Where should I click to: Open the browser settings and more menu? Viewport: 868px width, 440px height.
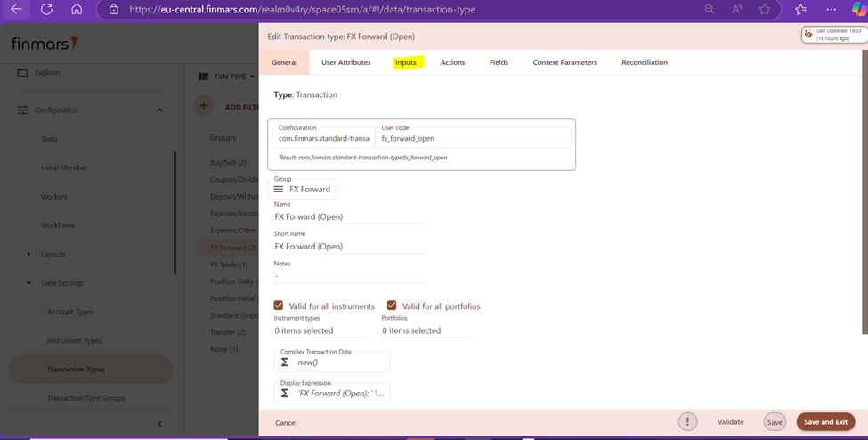tap(831, 10)
